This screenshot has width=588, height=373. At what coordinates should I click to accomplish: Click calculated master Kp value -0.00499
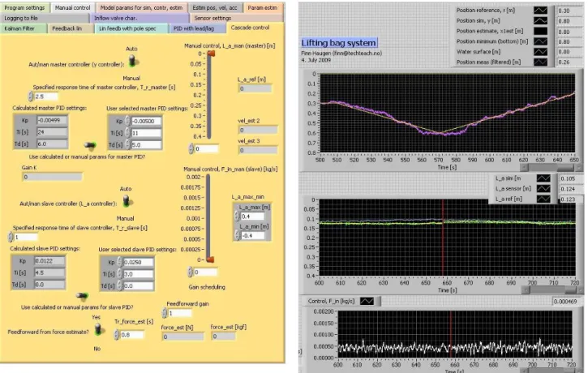pos(52,120)
